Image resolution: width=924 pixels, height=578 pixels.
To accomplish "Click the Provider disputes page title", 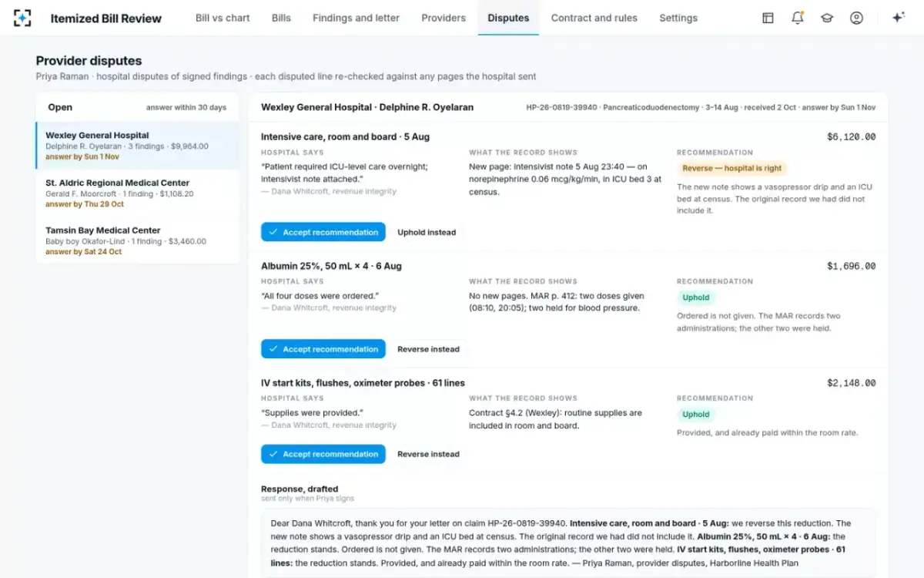I will click(89, 61).
